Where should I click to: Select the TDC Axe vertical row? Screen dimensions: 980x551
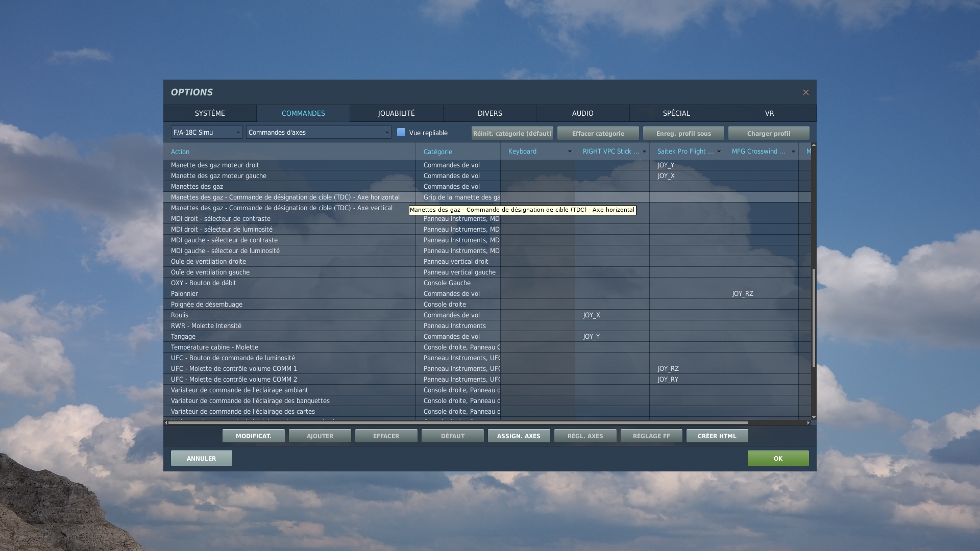pos(487,208)
